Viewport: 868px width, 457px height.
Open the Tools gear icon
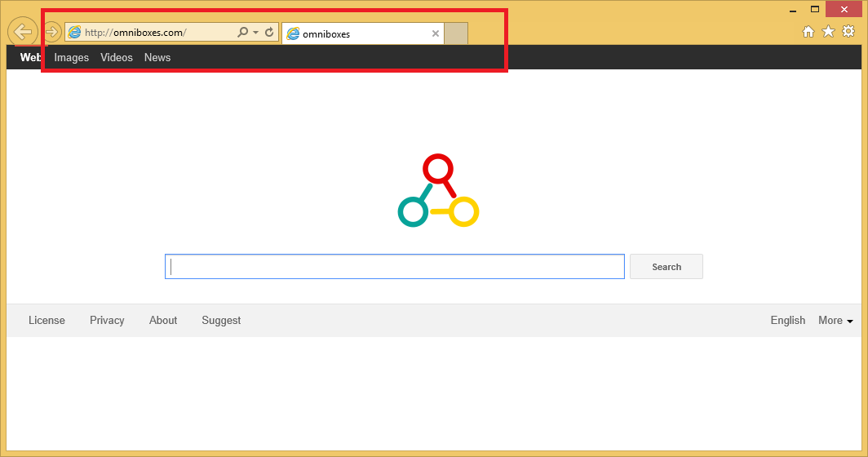coord(848,31)
